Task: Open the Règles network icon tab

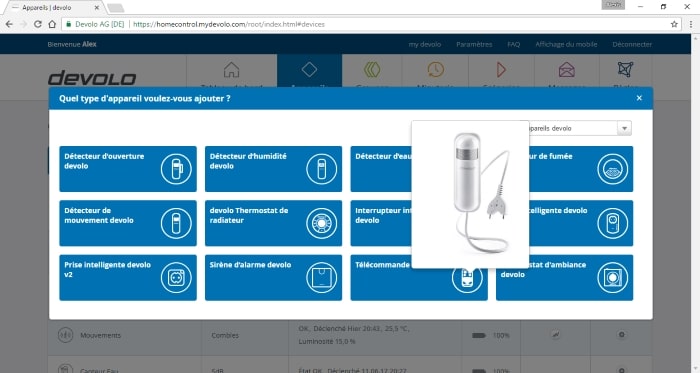Action: 625,70
